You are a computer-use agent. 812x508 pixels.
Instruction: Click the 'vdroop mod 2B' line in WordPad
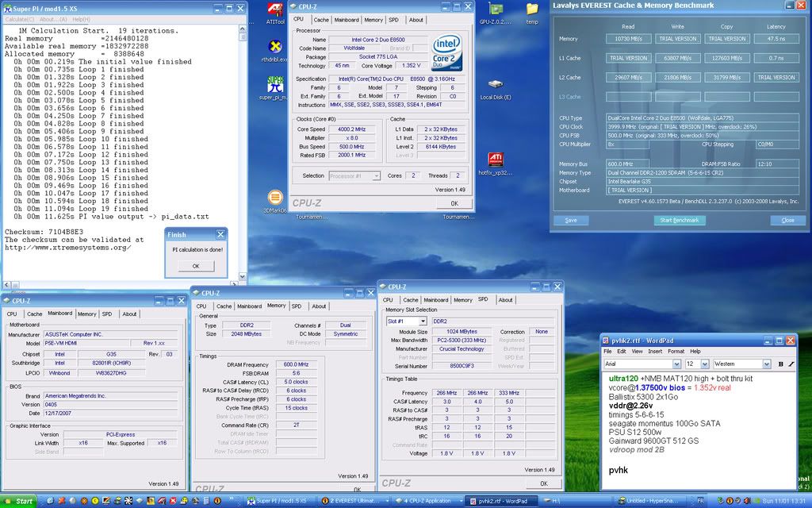(637, 449)
